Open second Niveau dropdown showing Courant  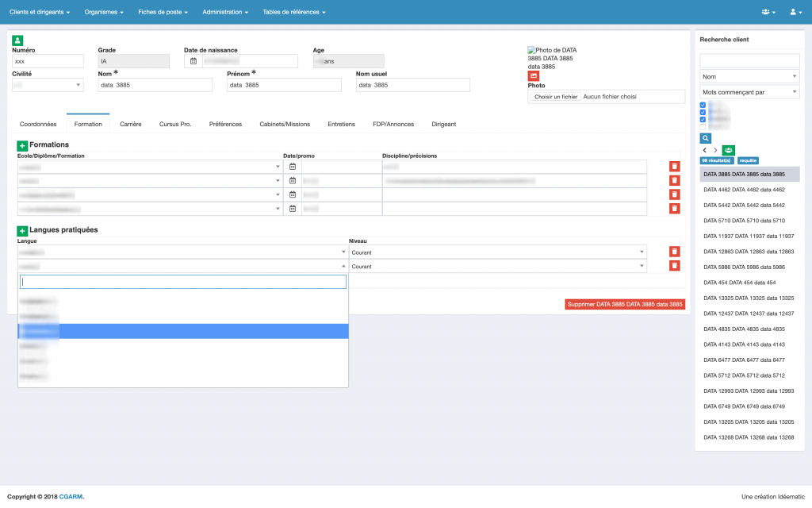tap(498, 266)
